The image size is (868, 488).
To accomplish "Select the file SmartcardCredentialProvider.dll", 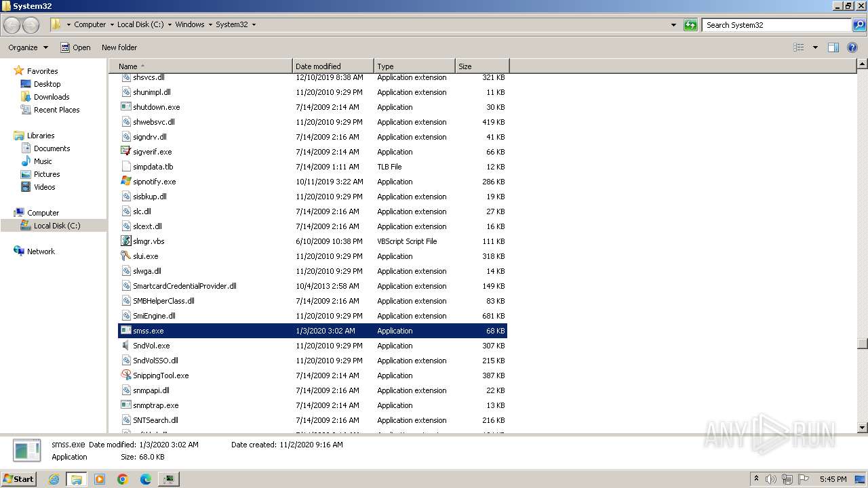I will click(184, 286).
